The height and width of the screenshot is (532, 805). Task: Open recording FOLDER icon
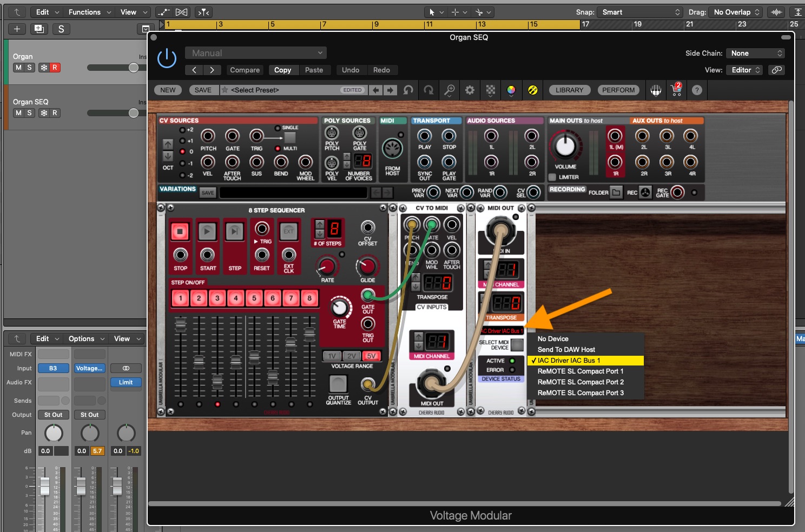tap(616, 192)
